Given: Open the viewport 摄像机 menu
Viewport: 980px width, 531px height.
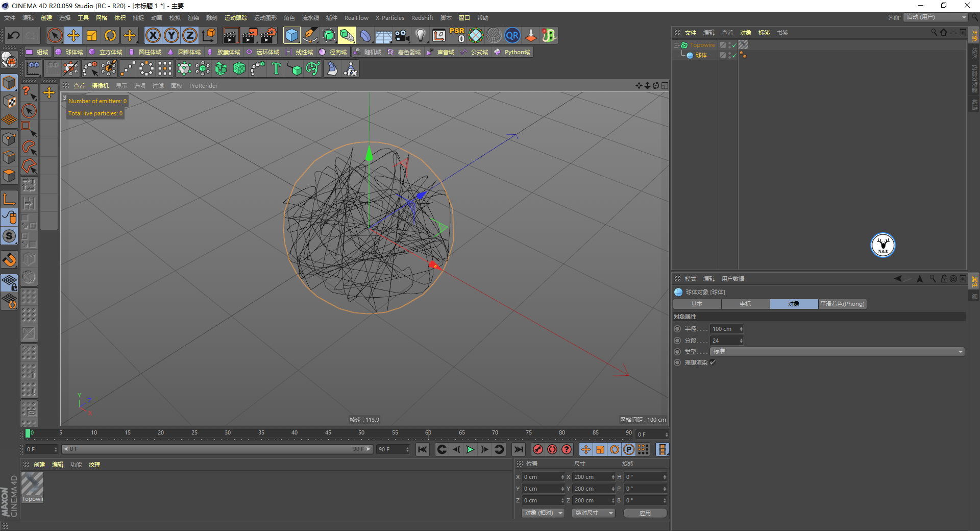Looking at the screenshot, I should (x=100, y=86).
